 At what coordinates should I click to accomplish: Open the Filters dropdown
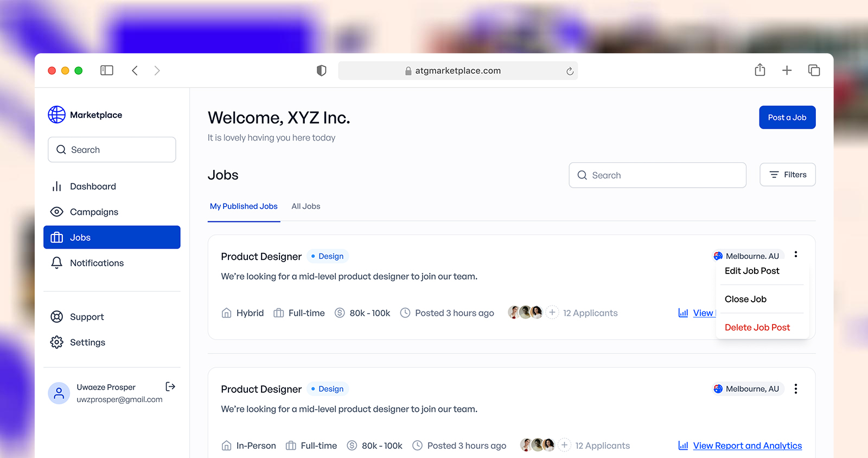[x=787, y=175]
